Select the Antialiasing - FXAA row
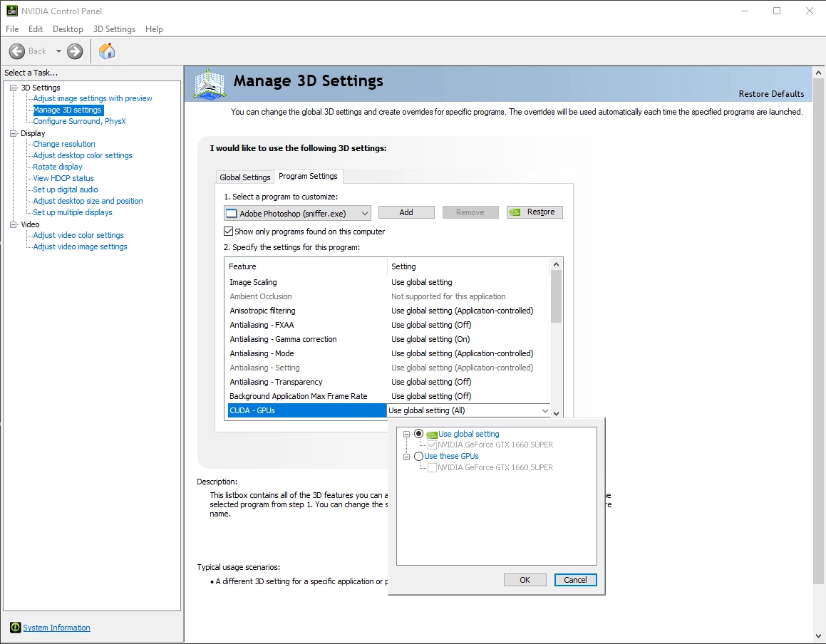 (388, 325)
